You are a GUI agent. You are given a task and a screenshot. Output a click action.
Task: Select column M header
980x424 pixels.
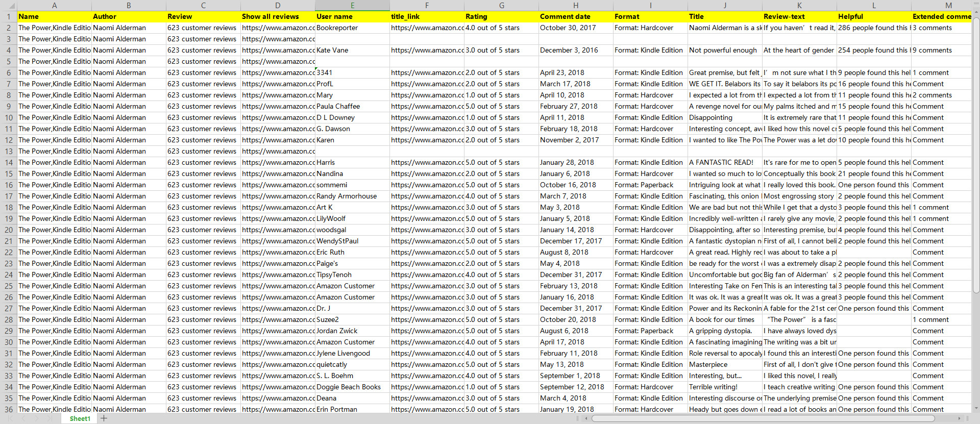(x=942, y=5)
